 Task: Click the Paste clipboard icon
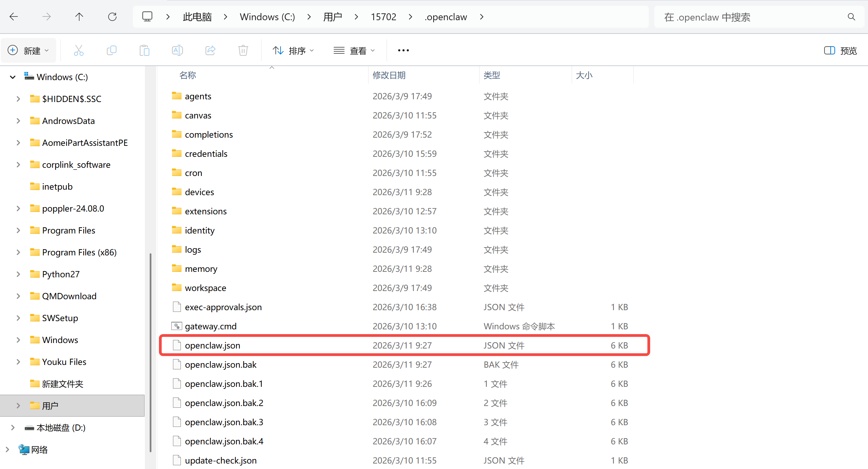point(145,51)
